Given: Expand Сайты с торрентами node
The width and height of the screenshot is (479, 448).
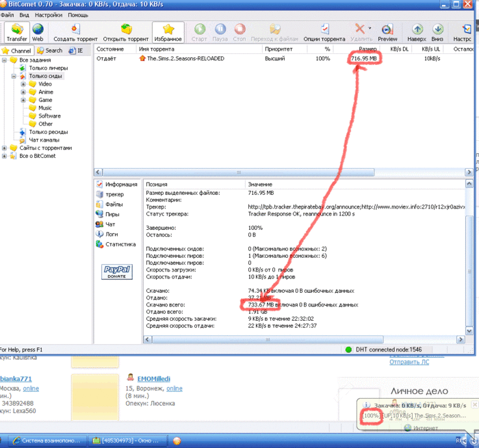Looking at the screenshot, I should tap(4, 148).
